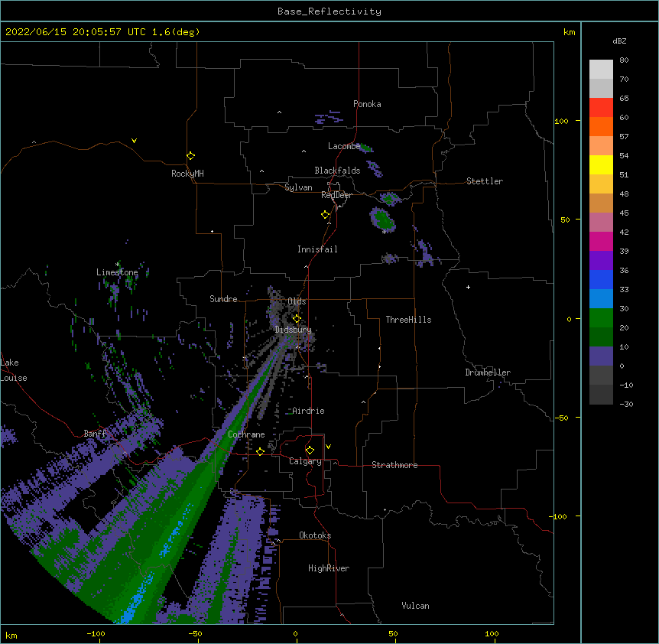Select the RockyMH label
The image size is (659, 644).
187,174
